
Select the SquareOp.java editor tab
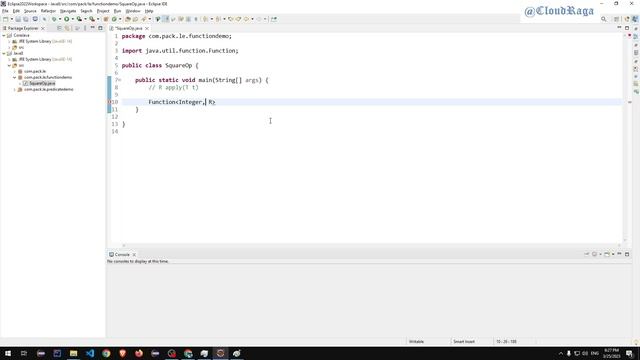(129, 28)
